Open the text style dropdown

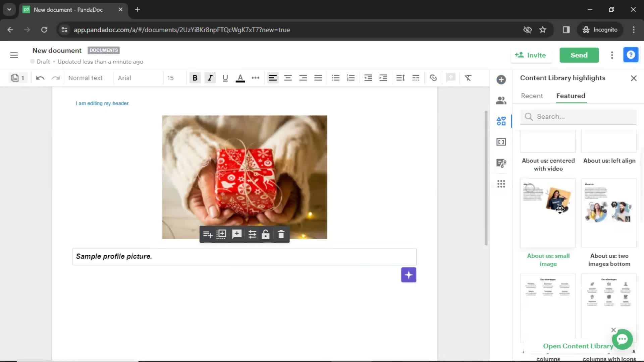[x=86, y=78]
